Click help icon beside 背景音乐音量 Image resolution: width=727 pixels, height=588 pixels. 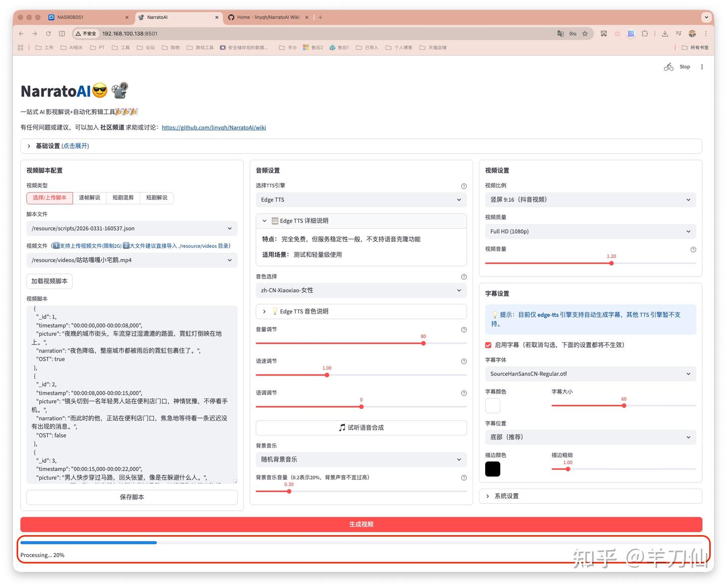(464, 478)
